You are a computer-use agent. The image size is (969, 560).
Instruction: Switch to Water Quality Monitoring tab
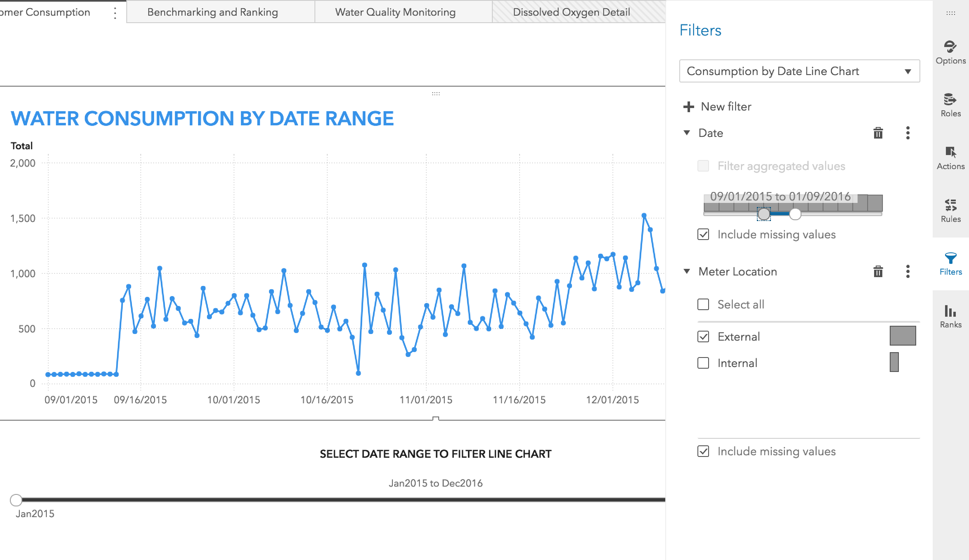click(x=395, y=12)
